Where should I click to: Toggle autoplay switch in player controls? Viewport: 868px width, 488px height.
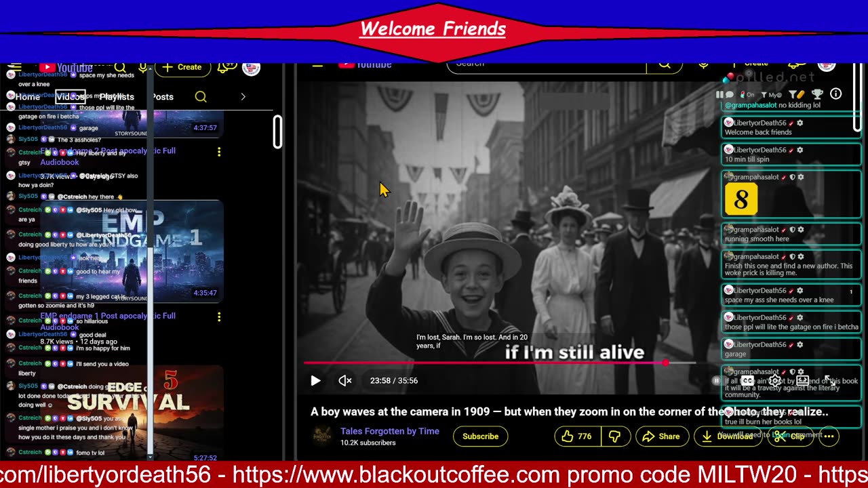(x=721, y=381)
